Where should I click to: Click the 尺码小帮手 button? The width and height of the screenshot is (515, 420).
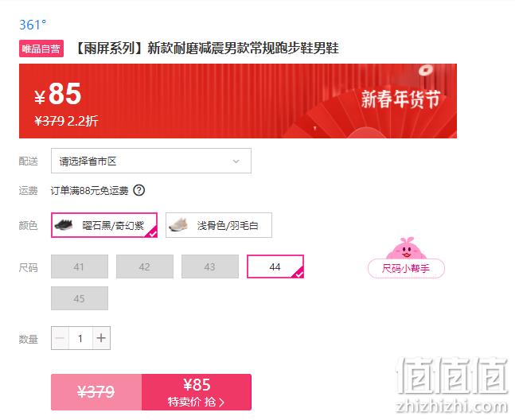coord(406,268)
